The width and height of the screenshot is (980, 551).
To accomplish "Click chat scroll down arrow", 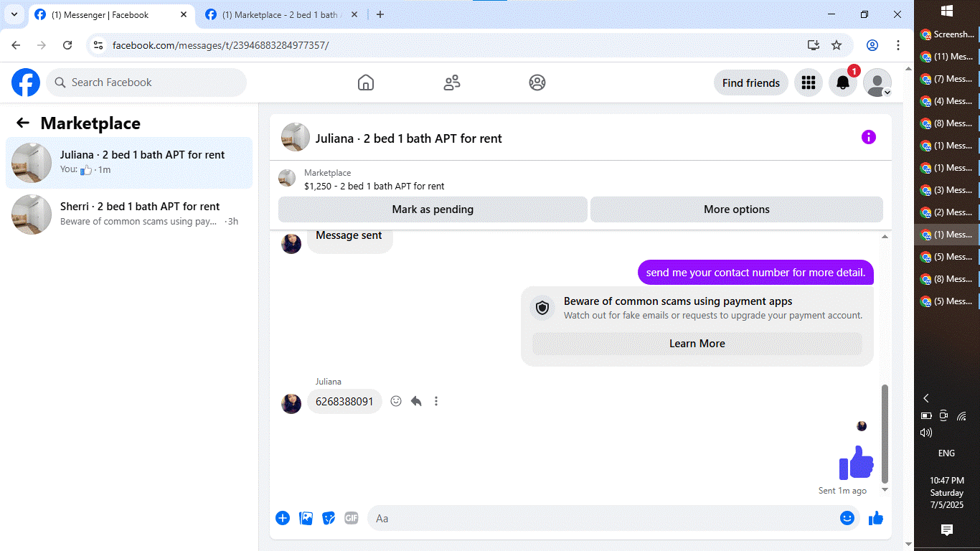I will tap(885, 489).
